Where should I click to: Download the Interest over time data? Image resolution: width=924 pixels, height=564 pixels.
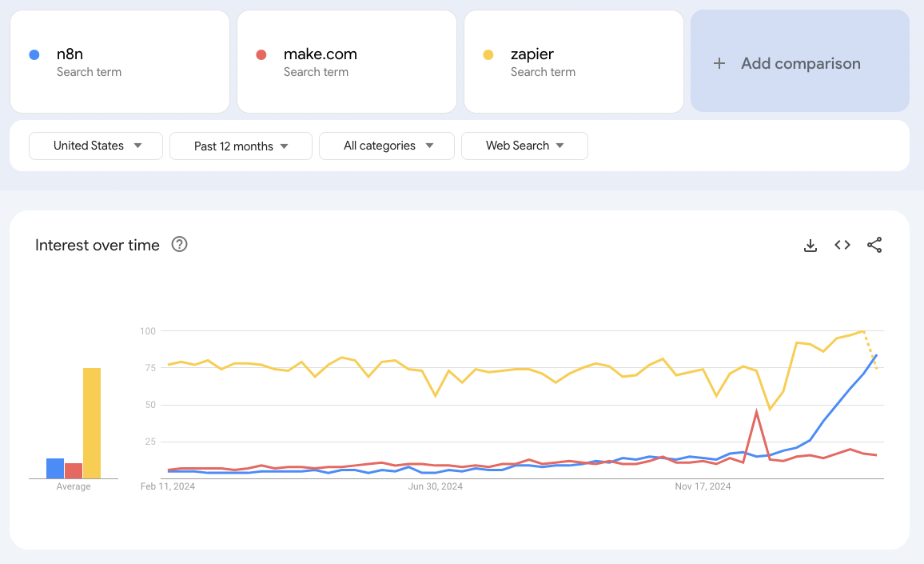(810, 246)
